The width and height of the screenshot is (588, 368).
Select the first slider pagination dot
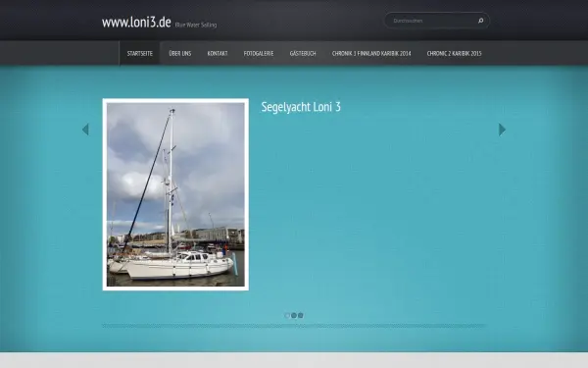[x=287, y=315]
